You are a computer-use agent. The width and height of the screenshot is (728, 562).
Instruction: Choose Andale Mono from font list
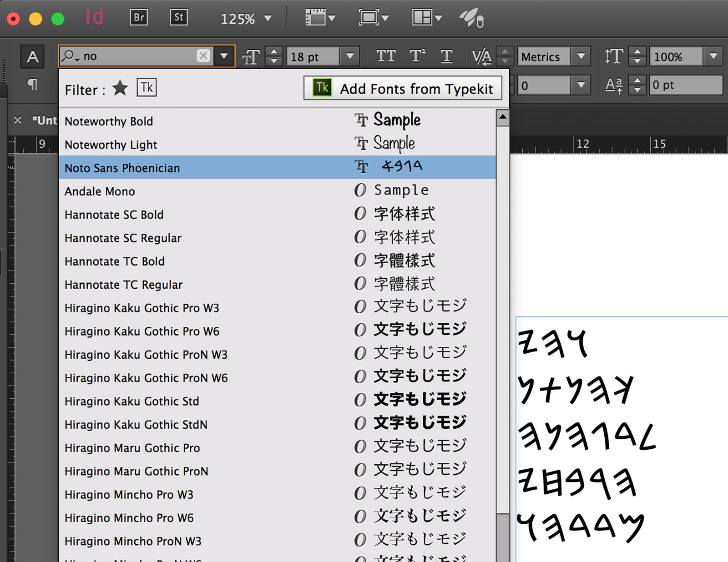tap(100, 191)
